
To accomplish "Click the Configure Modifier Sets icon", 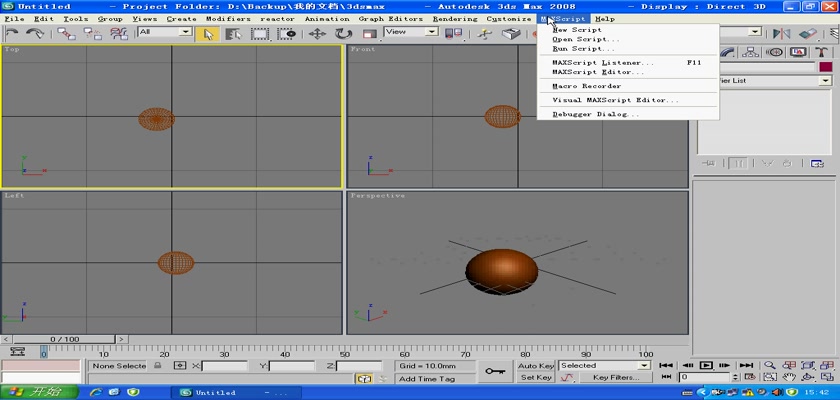I will click(817, 164).
